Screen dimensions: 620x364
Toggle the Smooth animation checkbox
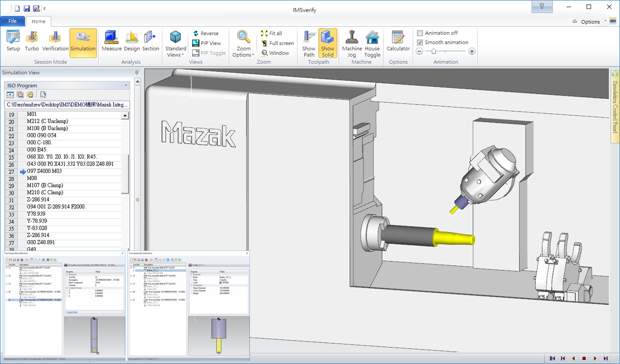(420, 42)
